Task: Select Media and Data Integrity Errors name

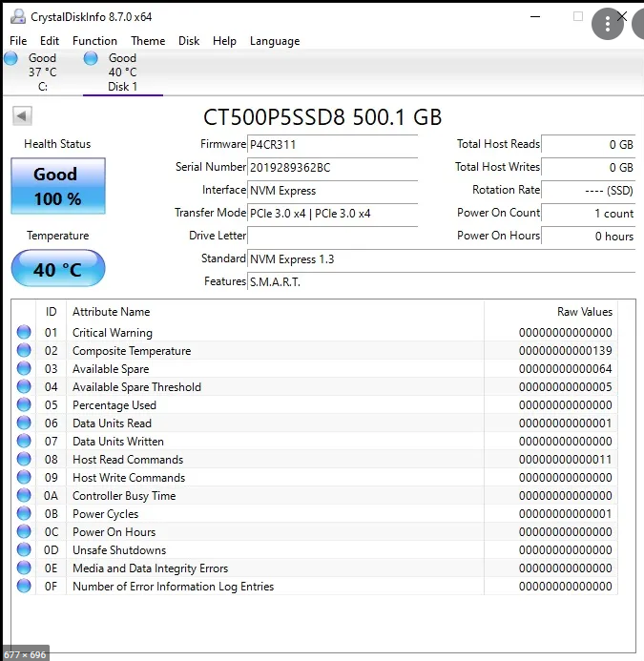Action: click(x=150, y=568)
